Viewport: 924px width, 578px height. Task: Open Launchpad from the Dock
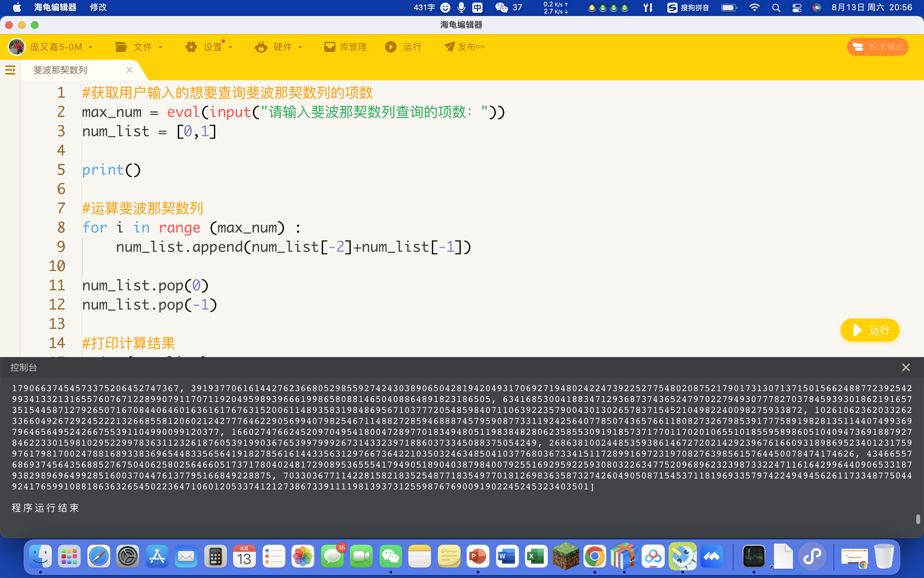[70, 556]
